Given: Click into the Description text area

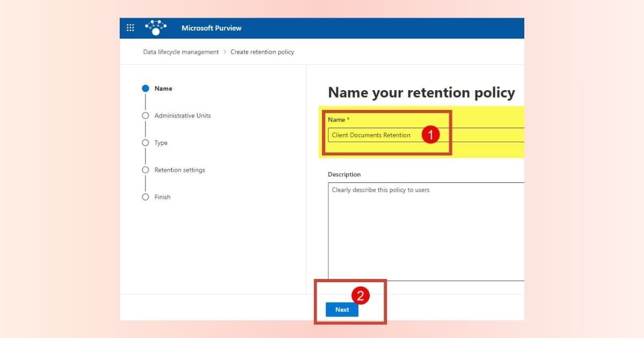Looking at the screenshot, I should pos(424,231).
